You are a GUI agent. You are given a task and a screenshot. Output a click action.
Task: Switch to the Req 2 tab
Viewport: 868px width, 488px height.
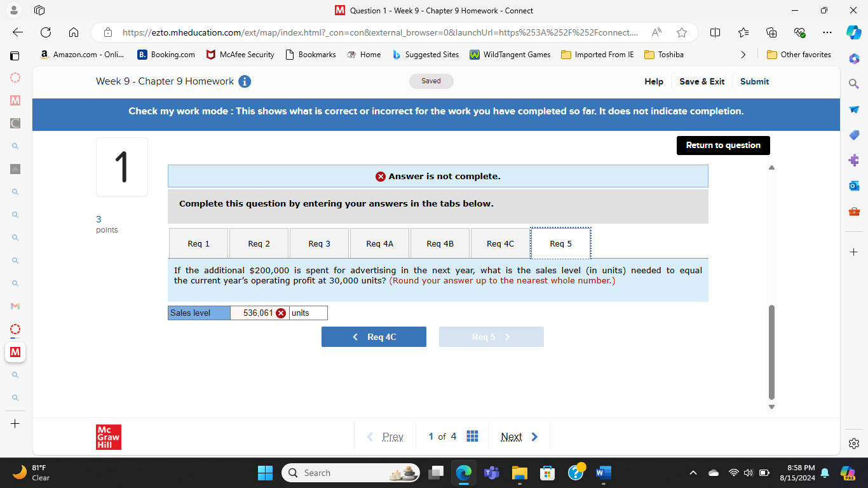pos(258,243)
